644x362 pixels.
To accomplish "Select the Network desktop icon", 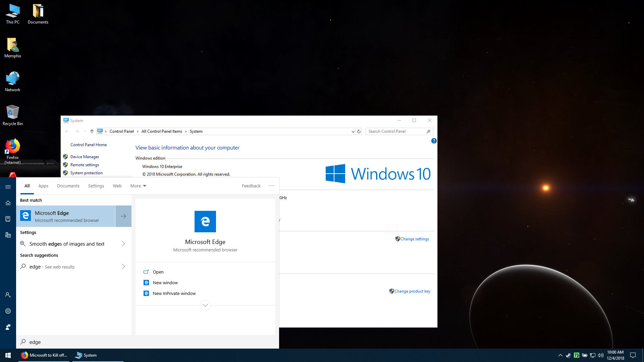I will coord(13,82).
